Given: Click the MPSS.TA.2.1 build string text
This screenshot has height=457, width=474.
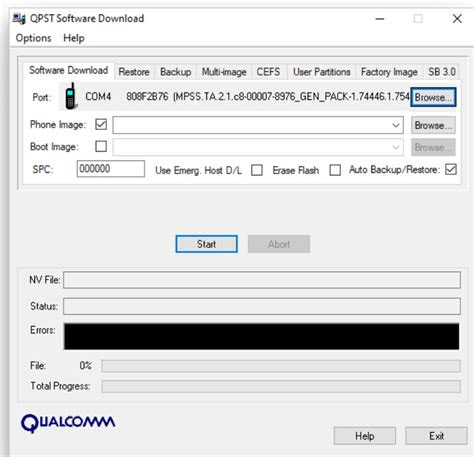Looking at the screenshot, I should coord(291,97).
